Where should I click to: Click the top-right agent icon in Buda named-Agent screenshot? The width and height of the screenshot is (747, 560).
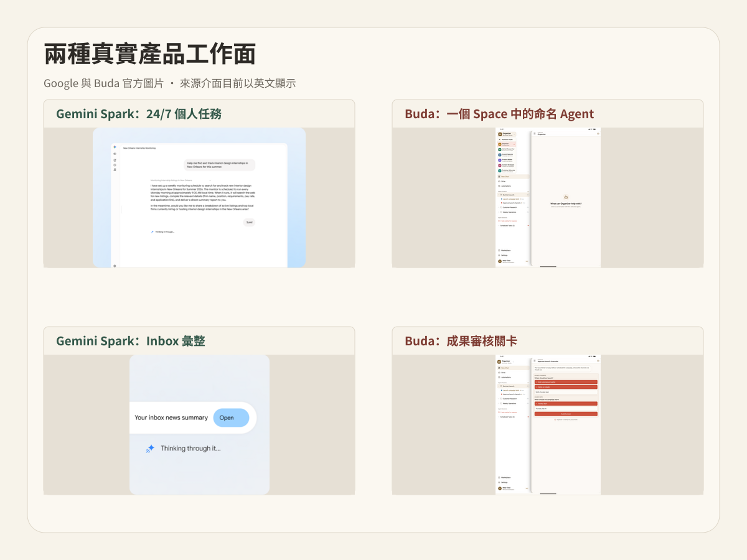click(x=598, y=134)
